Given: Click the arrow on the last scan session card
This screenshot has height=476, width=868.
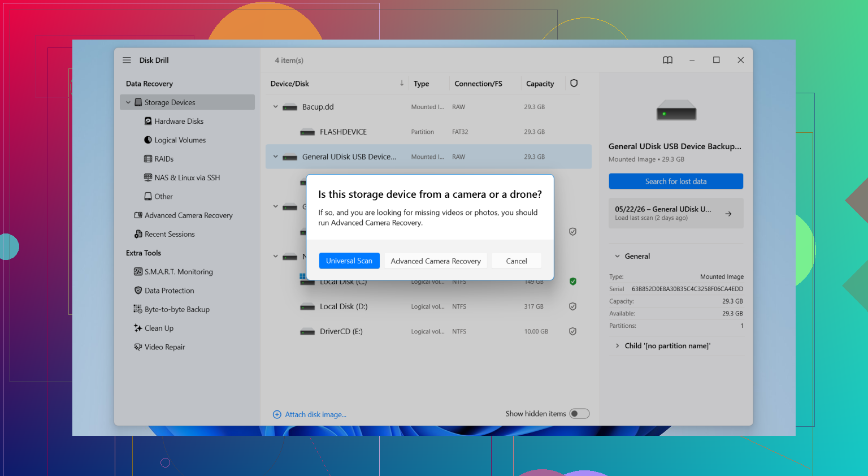Looking at the screenshot, I should pyautogui.click(x=728, y=214).
